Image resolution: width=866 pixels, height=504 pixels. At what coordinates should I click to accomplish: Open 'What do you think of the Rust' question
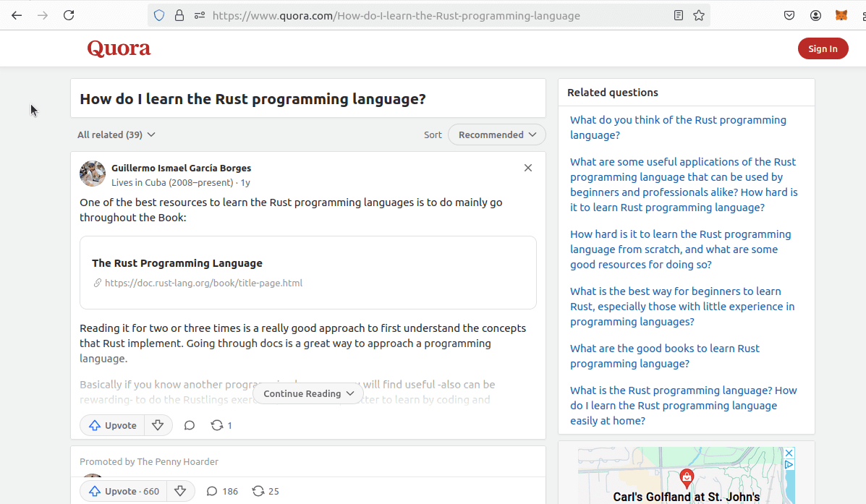pyautogui.click(x=678, y=127)
